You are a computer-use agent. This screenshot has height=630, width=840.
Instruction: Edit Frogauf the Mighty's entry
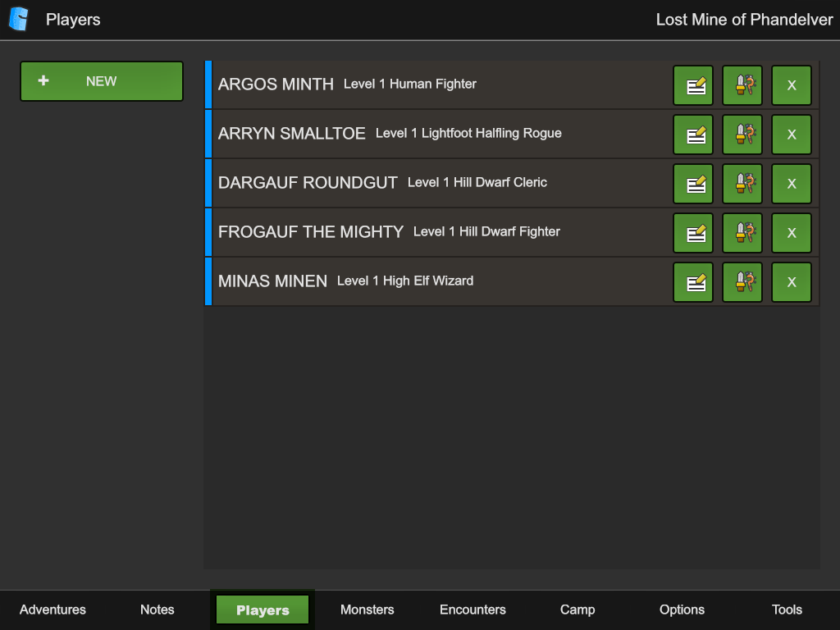[693, 233]
